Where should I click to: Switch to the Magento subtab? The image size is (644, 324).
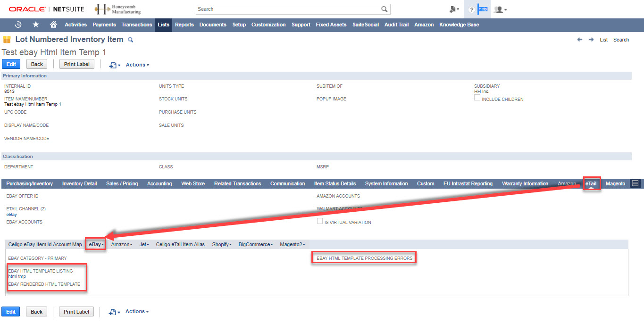(x=615, y=183)
